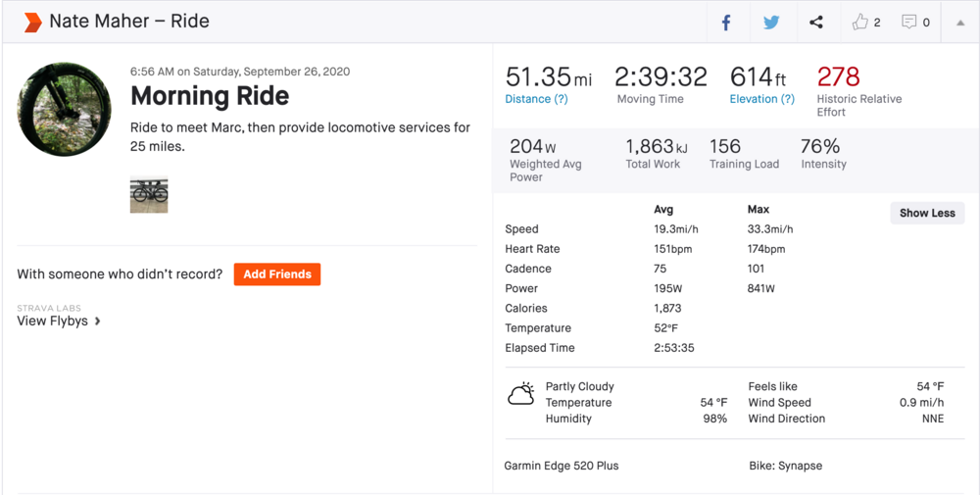Share the ride on Facebook
The image size is (980, 495).
726,23
